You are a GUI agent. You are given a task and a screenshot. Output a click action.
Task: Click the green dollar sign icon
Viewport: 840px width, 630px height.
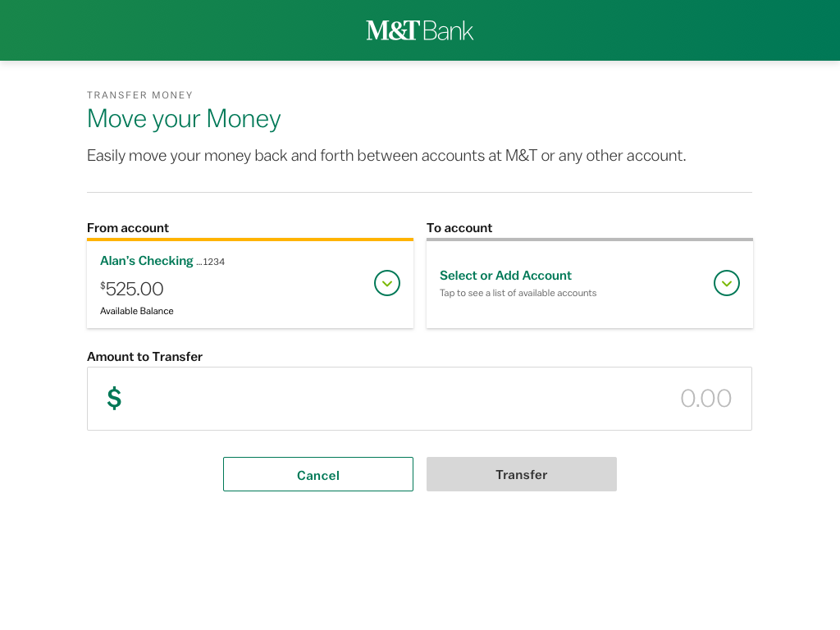pos(114,399)
